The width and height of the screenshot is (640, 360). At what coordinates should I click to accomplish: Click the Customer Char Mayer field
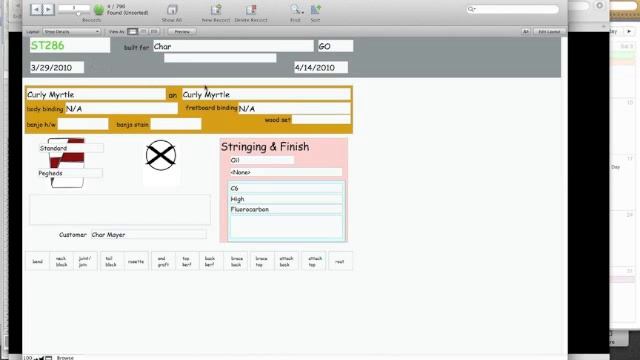(149, 235)
